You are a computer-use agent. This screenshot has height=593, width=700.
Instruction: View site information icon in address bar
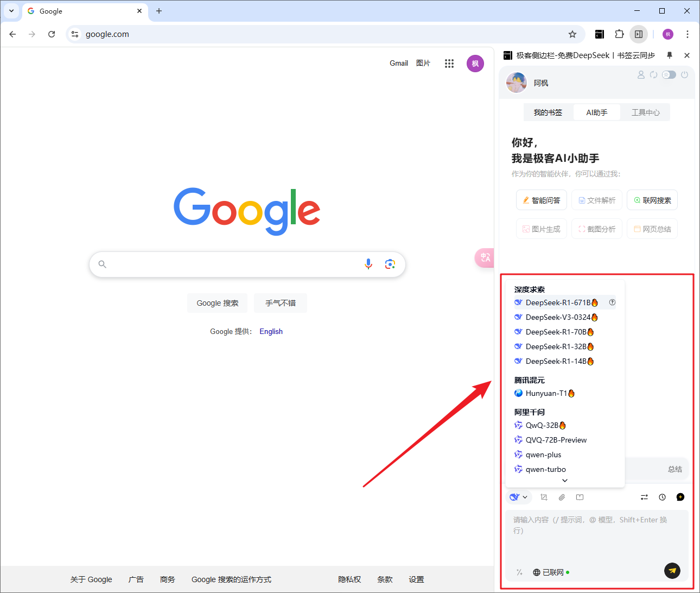tap(75, 34)
